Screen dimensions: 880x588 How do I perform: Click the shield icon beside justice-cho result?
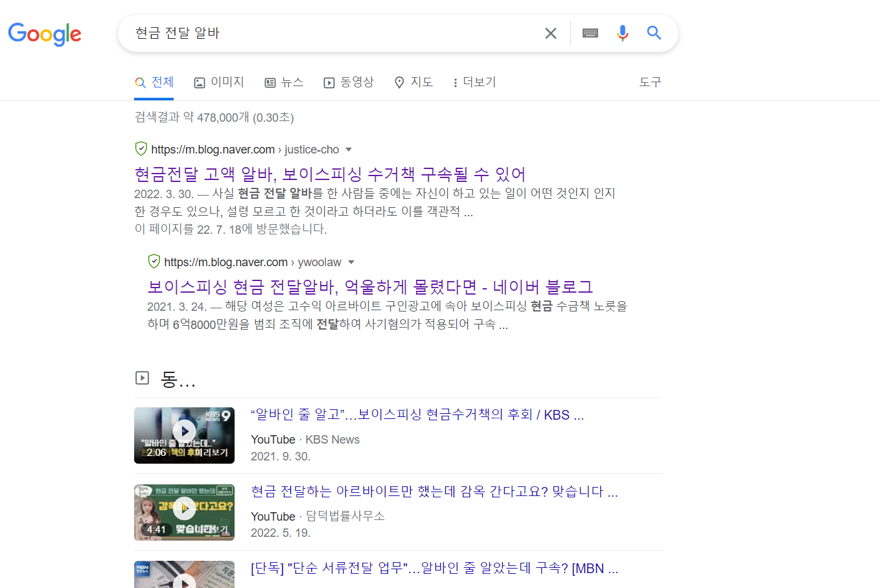point(141,149)
